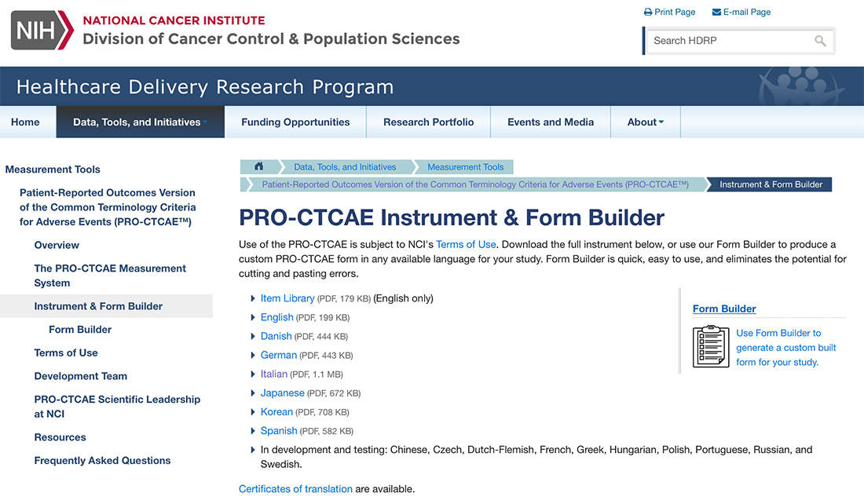Open the sidebar Terms of Use link
This screenshot has height=504, width=864.
click(x=66, y=352)
